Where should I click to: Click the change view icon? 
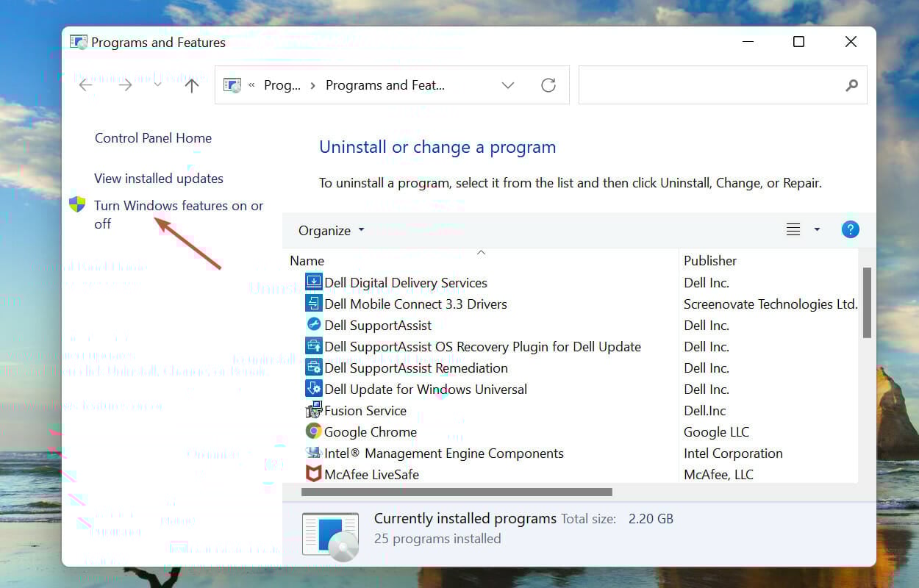pos(793,230)
